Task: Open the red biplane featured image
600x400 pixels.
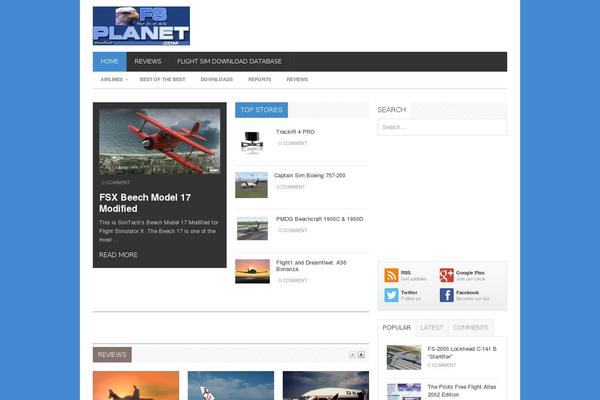Action: pos(160,141)
